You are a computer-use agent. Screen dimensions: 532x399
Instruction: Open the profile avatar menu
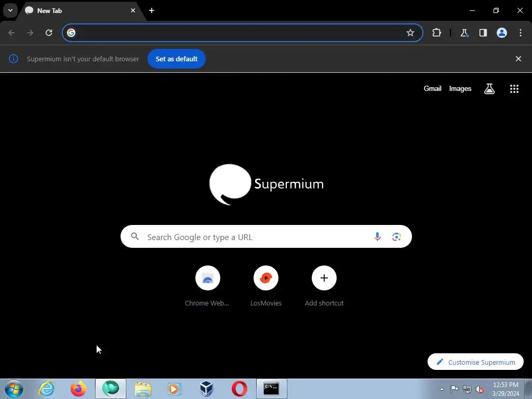click(502, 33)
